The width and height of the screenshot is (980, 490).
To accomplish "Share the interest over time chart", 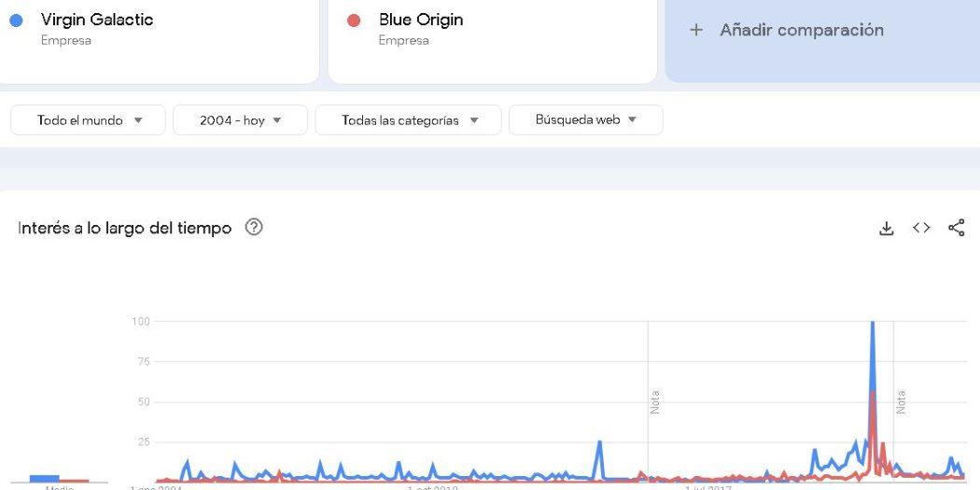I will click(957, 228).
